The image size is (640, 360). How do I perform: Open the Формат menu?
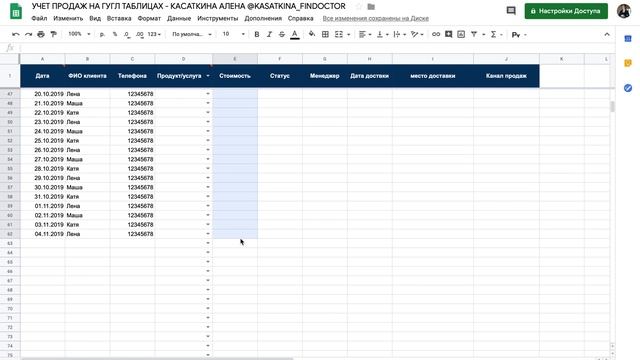click(149, 18)
